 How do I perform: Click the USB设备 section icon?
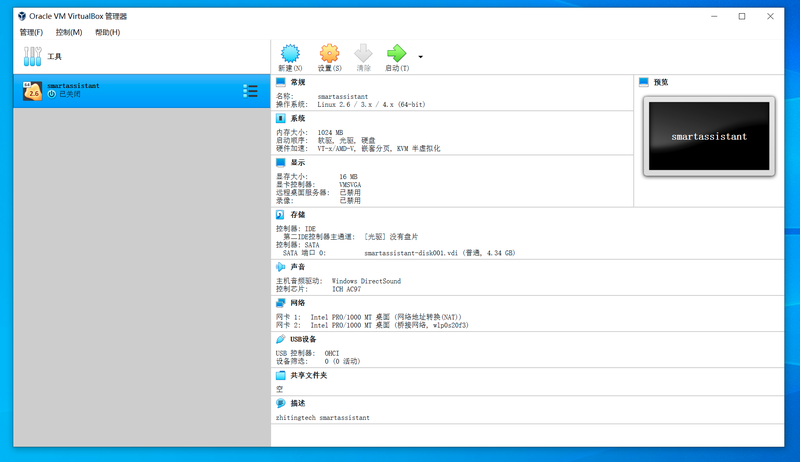coord(281,339)
